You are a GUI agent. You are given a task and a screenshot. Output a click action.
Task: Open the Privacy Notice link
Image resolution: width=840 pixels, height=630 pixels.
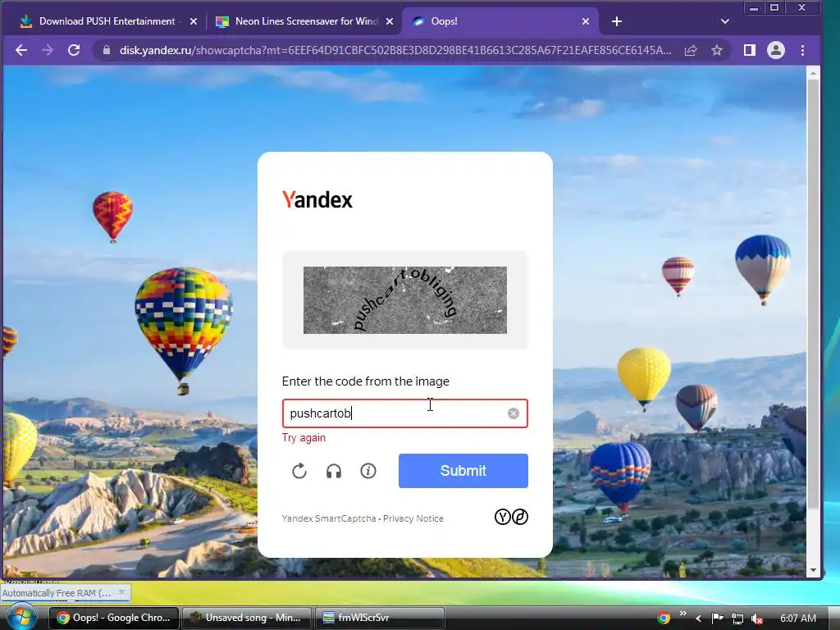tap(413, 518)
